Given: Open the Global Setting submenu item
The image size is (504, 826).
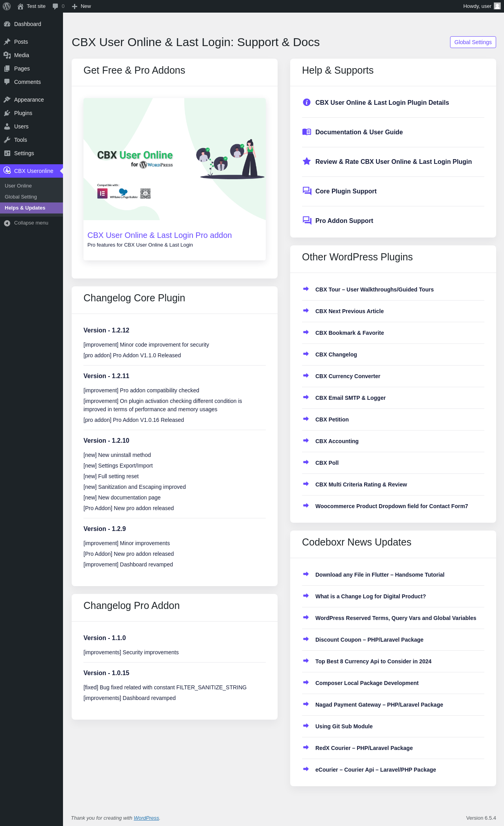Looking at the screenshot, I should 31,197.
